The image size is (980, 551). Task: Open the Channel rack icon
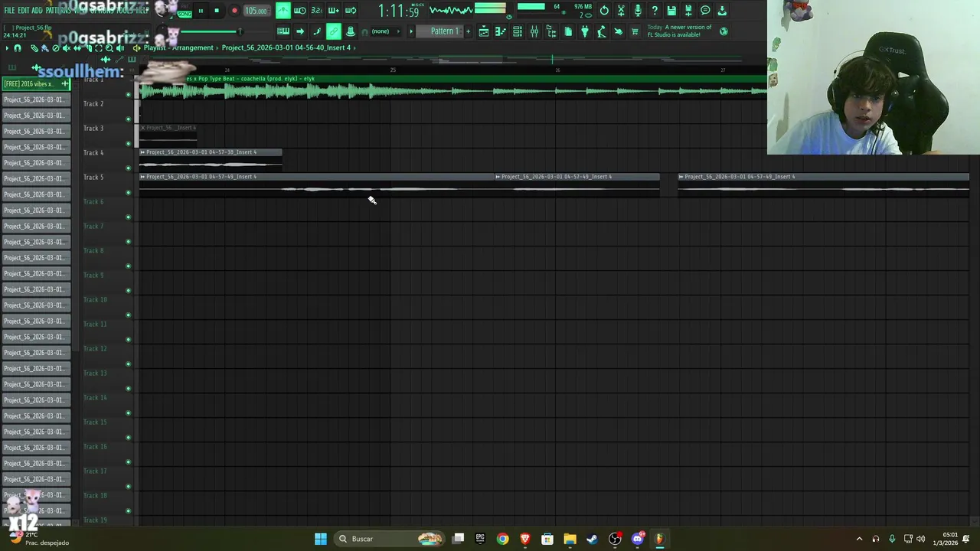click(518, 31)
